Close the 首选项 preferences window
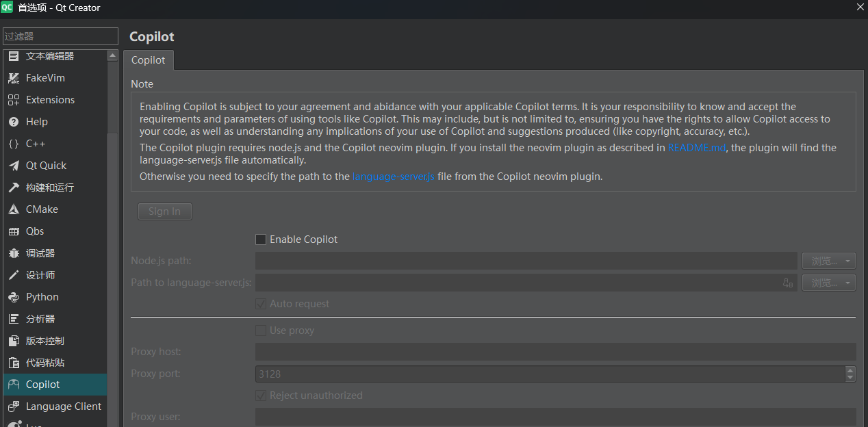868x427 pixels. click(x=860, y=8)
